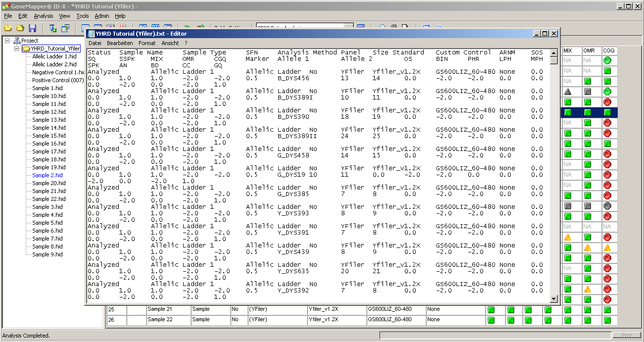
Task: Close the YHRD Tutorial Editor window
Action: point(554,34)
